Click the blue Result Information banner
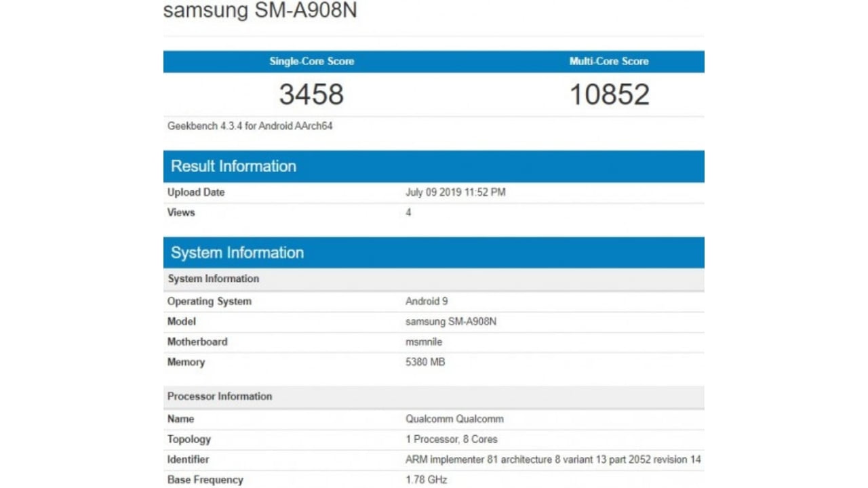Viewport: 868px width, 488px height. tap(433, 165)
